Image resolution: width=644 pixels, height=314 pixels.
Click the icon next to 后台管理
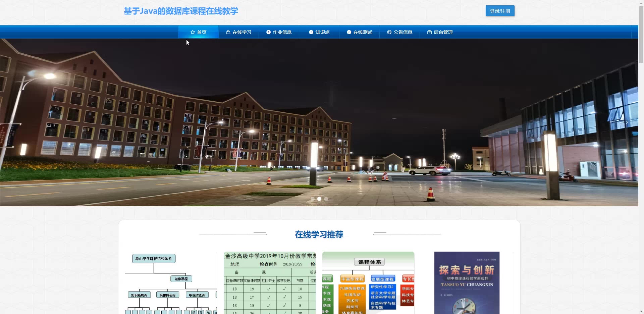[429, 32]
